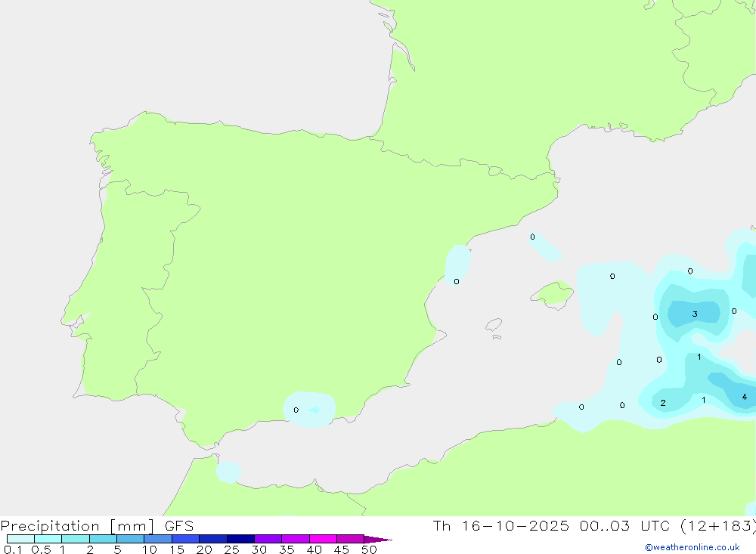756x554 pixels.
Task: Click the legend label '10'
Action: pyautogui.click(x=150, y=549)
